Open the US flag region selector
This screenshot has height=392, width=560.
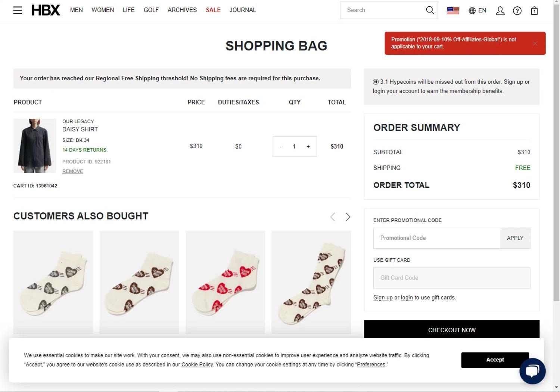[x=453, y=10]
